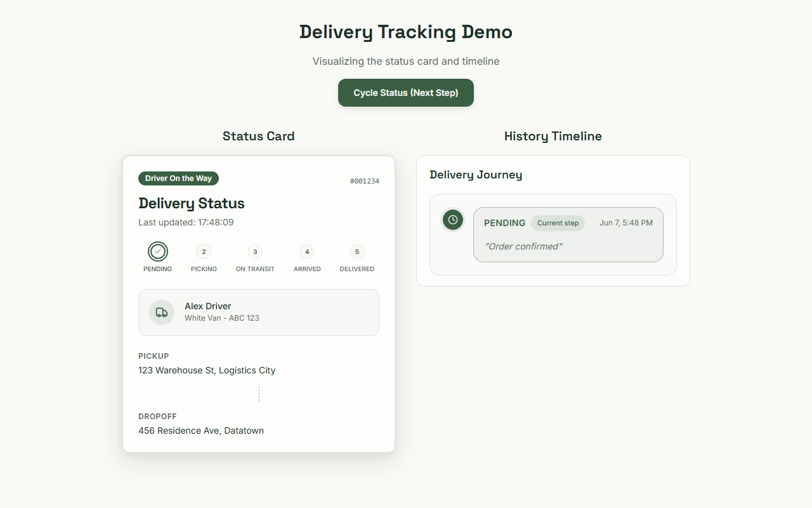Viewport: 812px width, 508px height.
Task: Click pickup address 123 Warehouse St, Logistics City
Action: click(x=207, y=370)
